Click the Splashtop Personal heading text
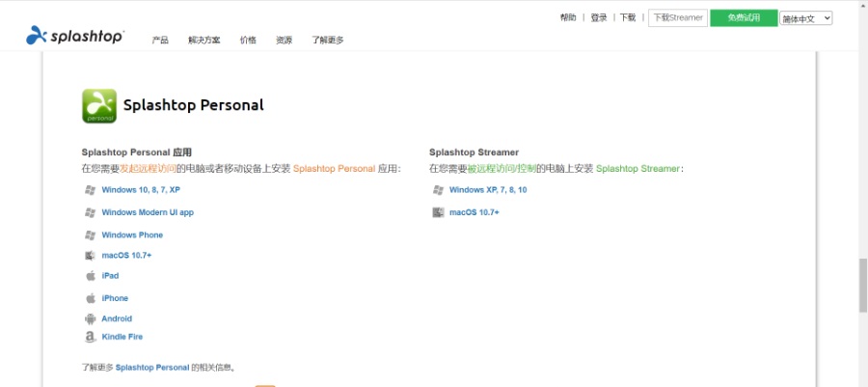The width and height of the screenshot is (868, 387). pos(193,105)
